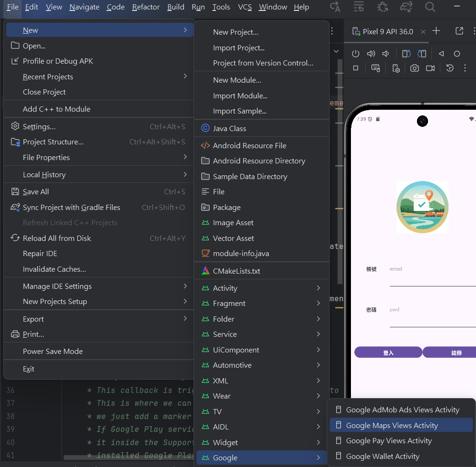Click Sync Project with Gradle Files
The height and width of the screenshot is (467, 476).
pyautogui.click(x=99, y=208)
